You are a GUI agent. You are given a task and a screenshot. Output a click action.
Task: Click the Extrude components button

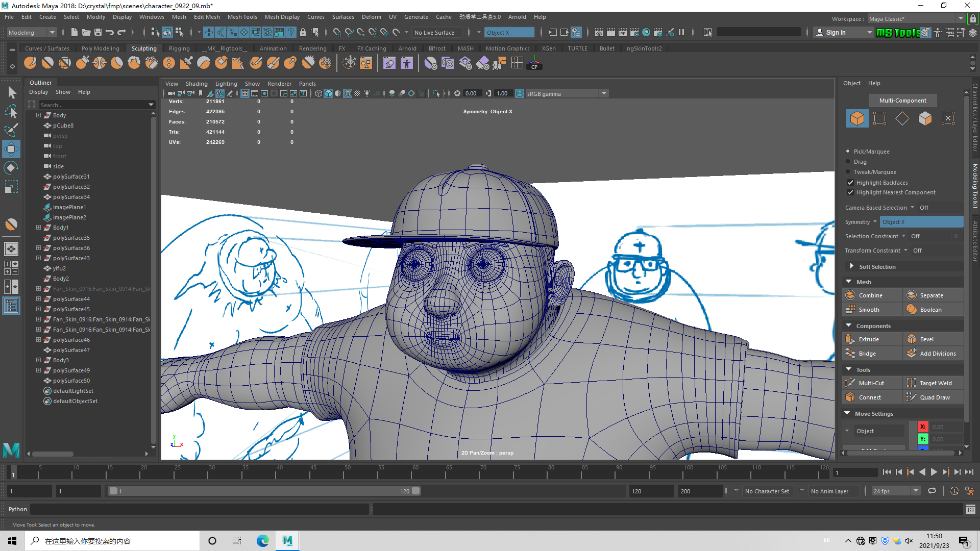click(x=872, y=339)
